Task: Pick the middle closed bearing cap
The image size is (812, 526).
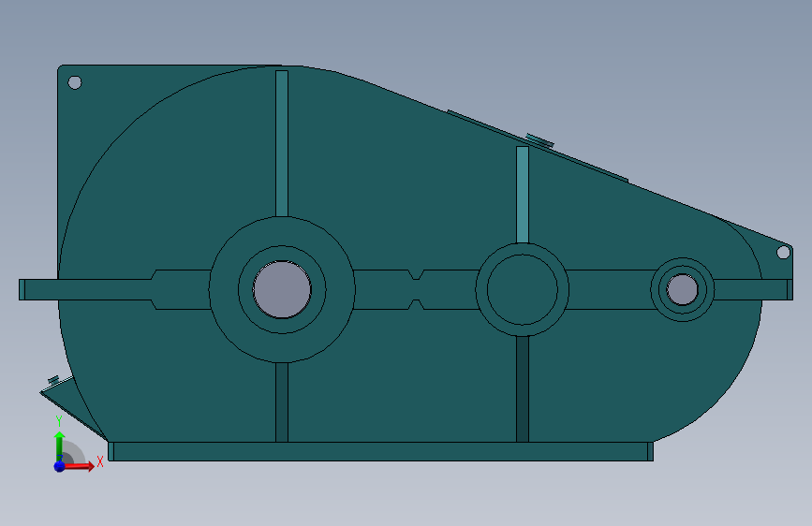Action: tap(523, 289)
